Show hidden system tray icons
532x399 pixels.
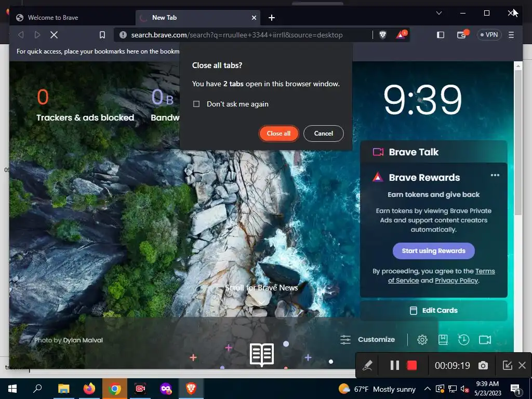(428, 389)
